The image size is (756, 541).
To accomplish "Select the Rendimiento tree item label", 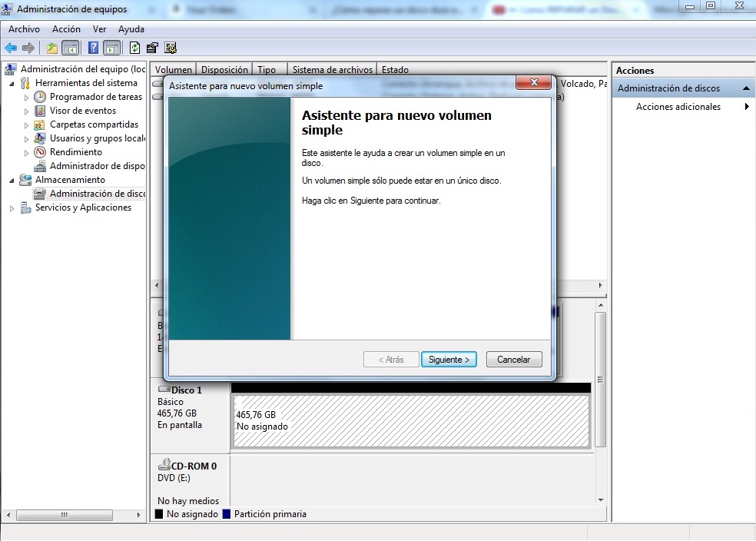I will [x=76, y=152].
